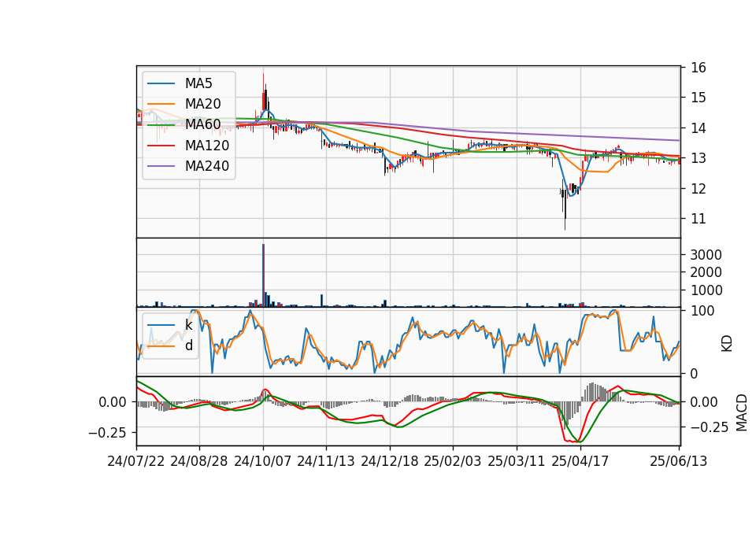The width and height of the screenshot is (756, 543).
Task: Click the purple MA240 legend line sample
Action: [x=161, y=166]
